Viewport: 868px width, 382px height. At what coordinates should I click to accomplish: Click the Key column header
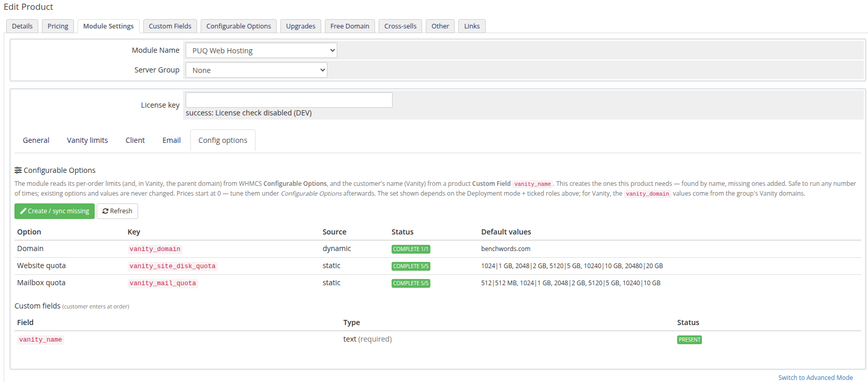(x=134, y=232)
